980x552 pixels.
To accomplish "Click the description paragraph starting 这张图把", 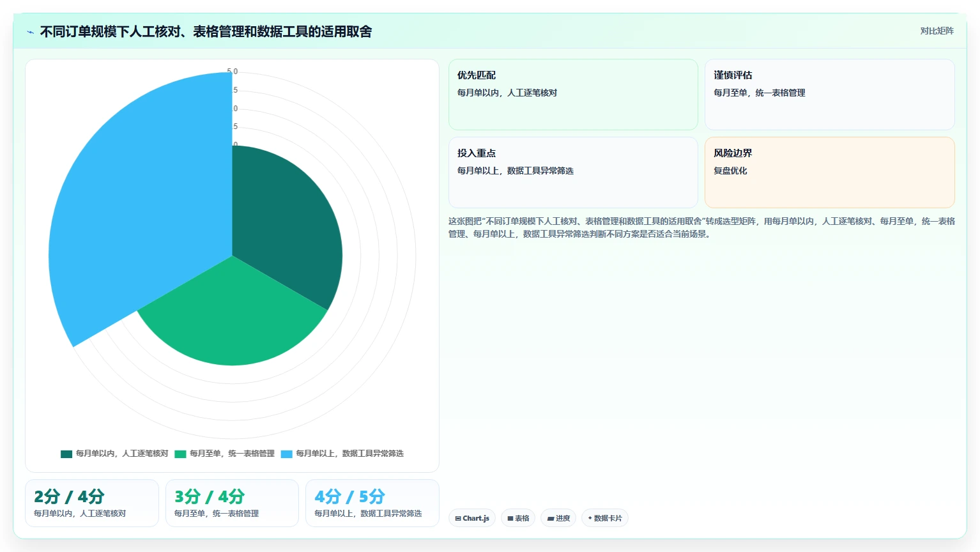I will tap(701, 227).
